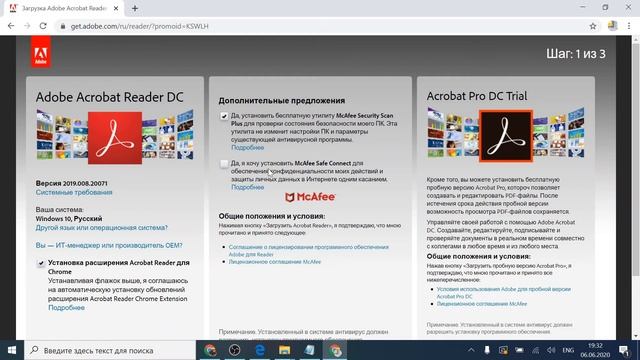Click the address bar URL field
The width and height of the screenshot is (640, 360).
327,26
